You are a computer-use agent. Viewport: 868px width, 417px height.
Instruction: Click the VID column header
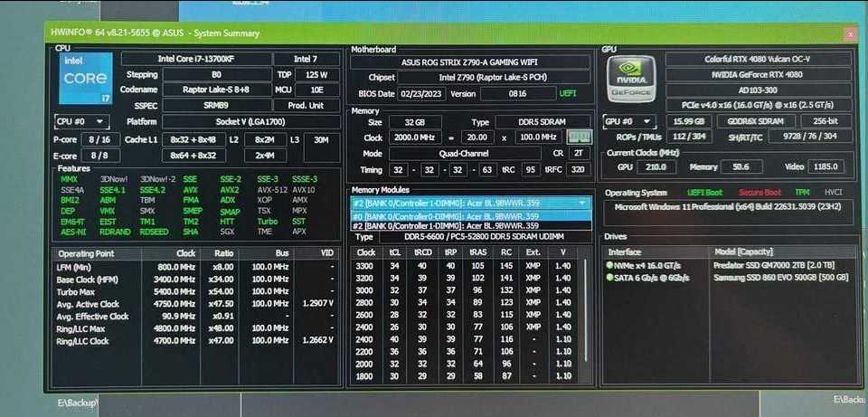coord(316,253)
